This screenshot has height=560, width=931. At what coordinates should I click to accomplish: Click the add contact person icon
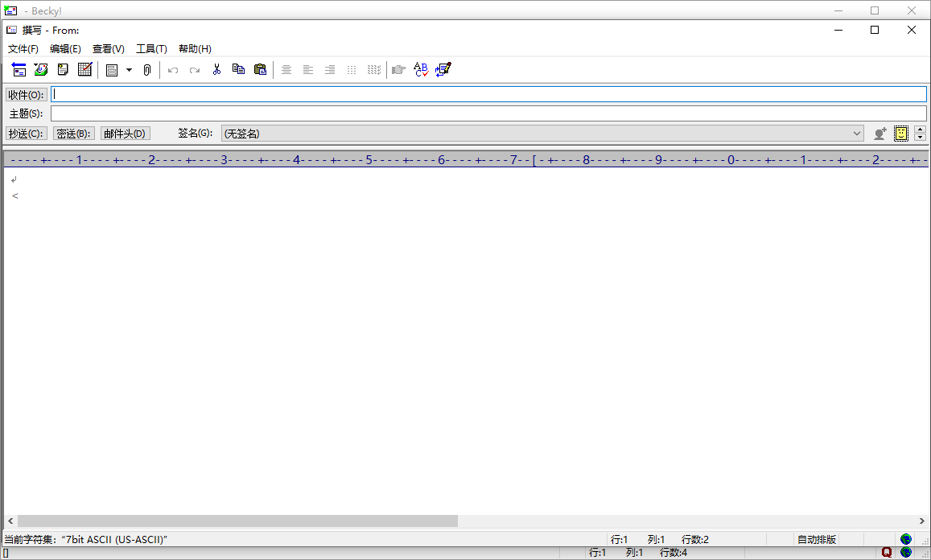click(880, 134)
